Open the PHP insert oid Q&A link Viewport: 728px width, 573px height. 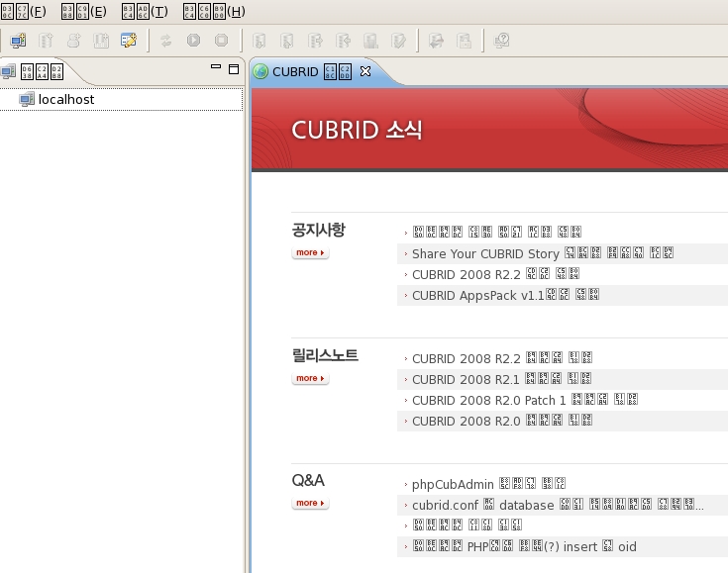525,547
